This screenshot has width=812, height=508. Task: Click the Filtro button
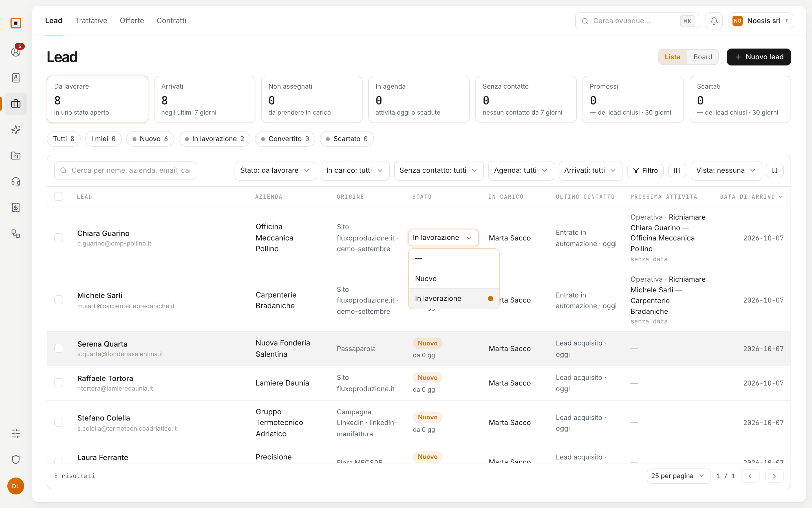(645, 170)
